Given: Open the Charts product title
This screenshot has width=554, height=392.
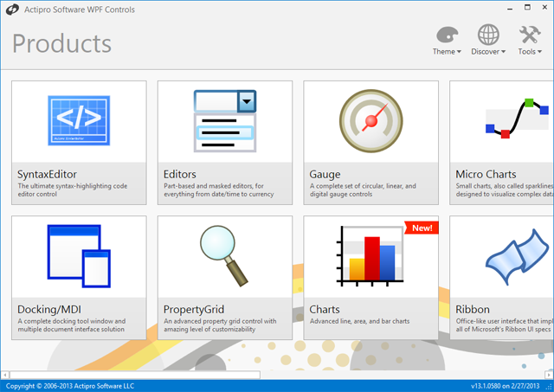Looking at the screenshot, I should click(x=325, y=310).
